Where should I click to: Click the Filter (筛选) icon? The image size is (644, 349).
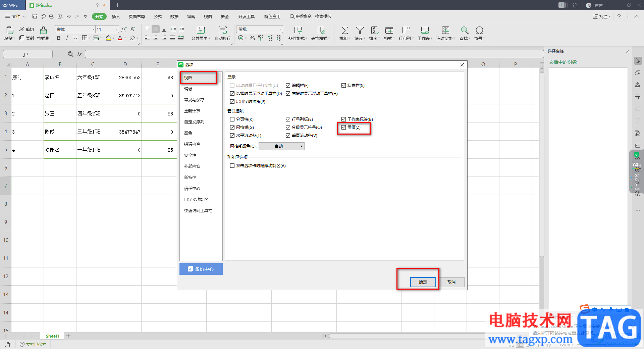point(360,30)
